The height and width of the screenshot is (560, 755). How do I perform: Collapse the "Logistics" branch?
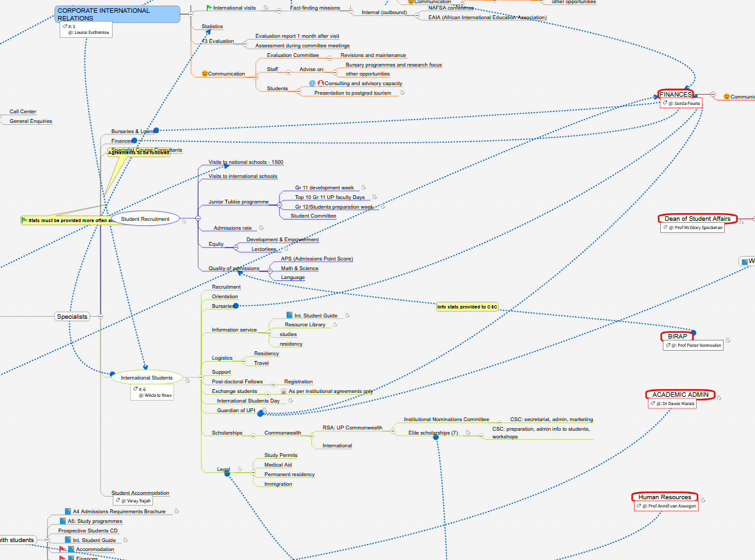click(x=243, y=361)
